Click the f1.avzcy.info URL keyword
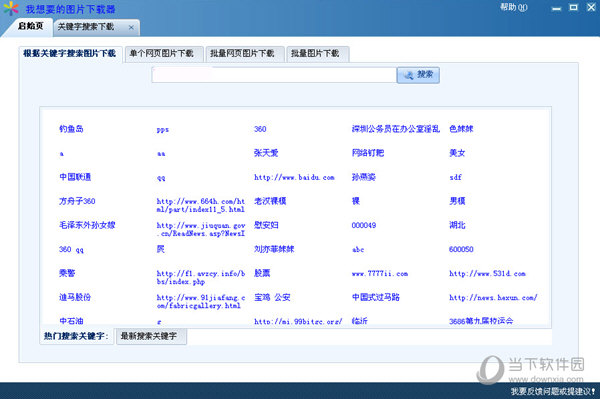The image size is (600, 399). coord(201,277)
